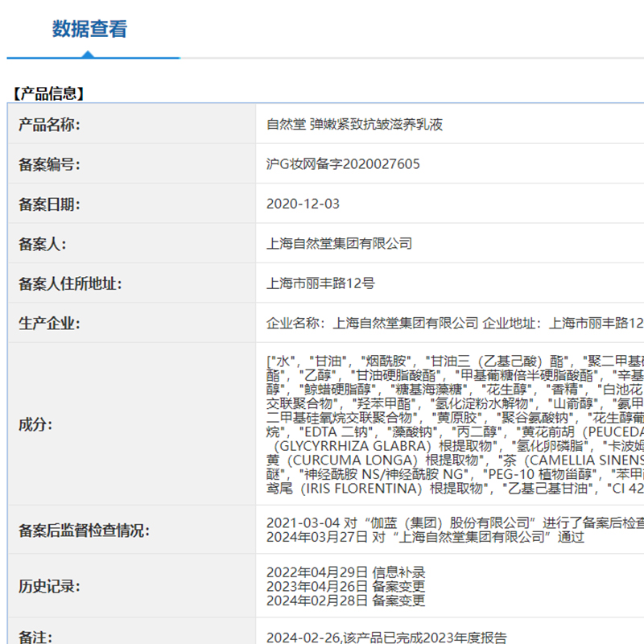Click product name 自然堂 弹嫩紧致抗皱滋养乳液
This screenshot has width=644, height=644.
[x=354, y=125]
